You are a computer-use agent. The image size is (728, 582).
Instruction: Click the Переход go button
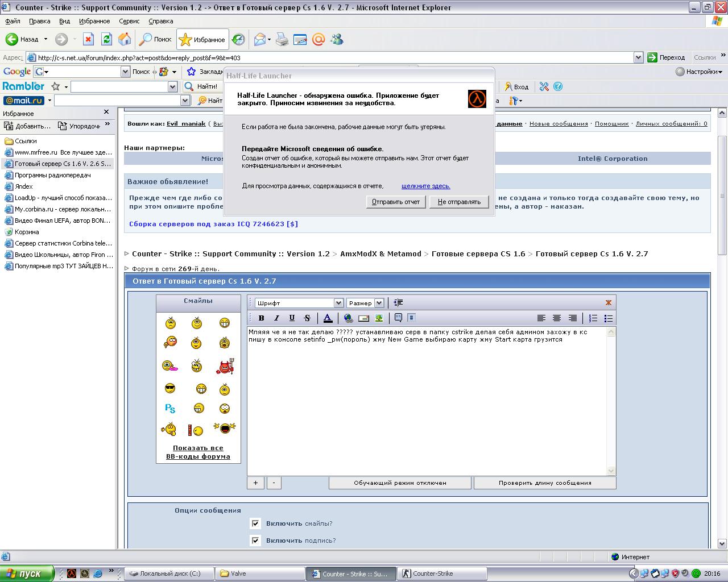pyautogui.click(x=667, y=57)
